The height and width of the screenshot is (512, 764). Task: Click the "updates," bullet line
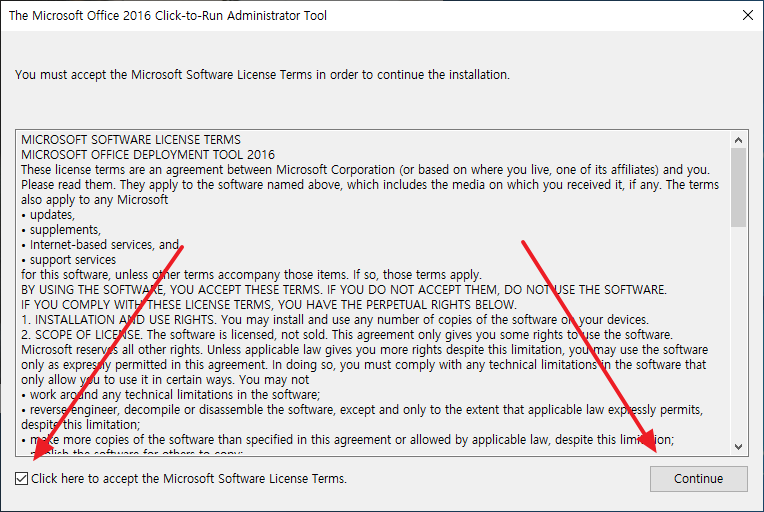48,215
